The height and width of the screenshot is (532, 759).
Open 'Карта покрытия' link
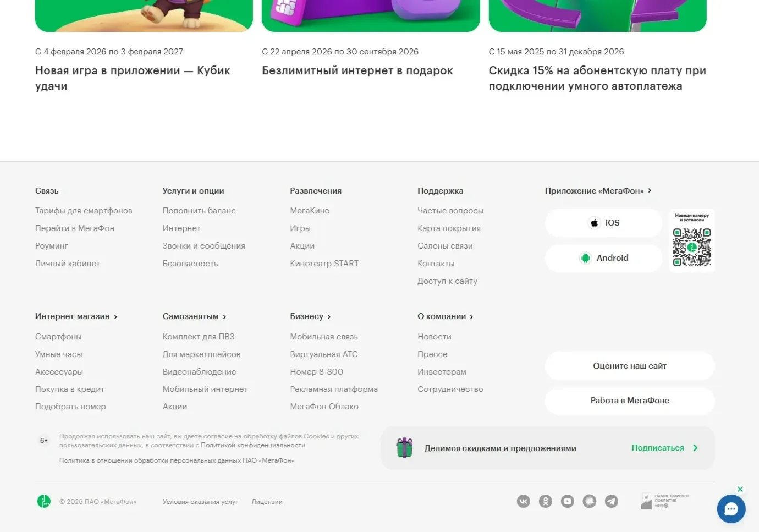coord(449,228)
